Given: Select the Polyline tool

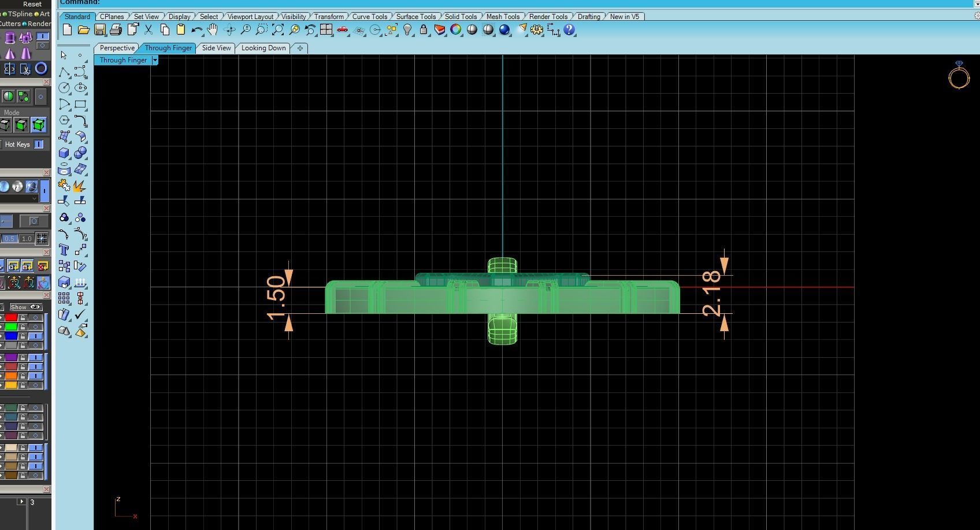Looking at the screenshot, I should point(64,72).
